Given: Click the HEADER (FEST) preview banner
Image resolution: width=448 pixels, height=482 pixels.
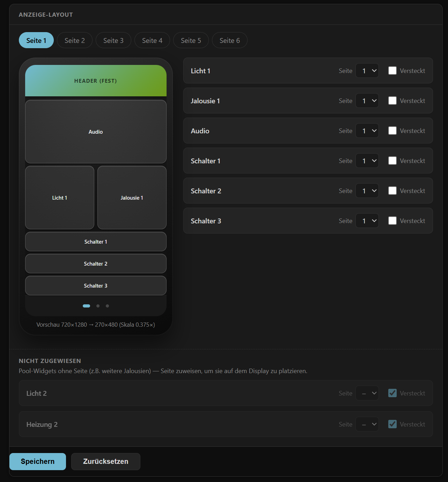Looking at the screenshot, I should [96, 81].
